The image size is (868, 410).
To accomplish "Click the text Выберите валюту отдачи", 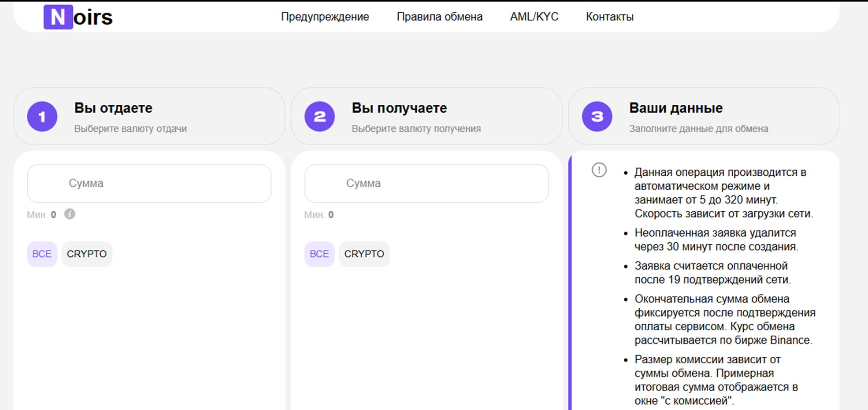I will (x=130, y=129).
